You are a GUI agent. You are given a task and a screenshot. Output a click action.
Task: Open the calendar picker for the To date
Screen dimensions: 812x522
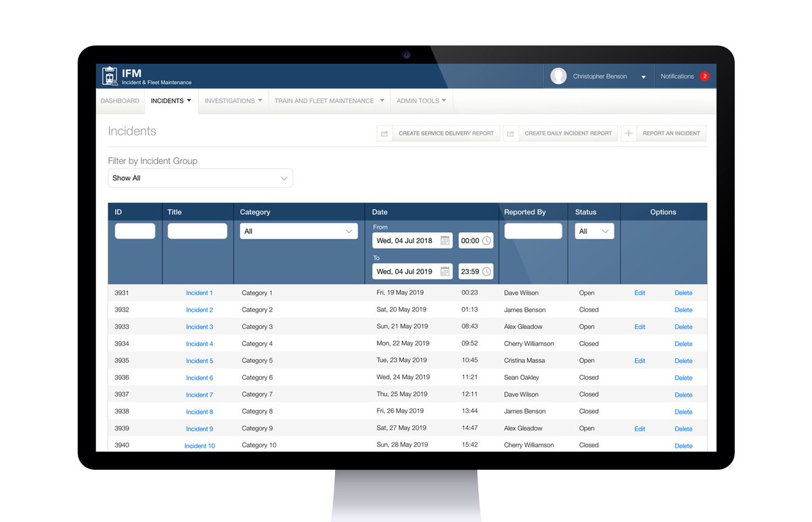coord(445,271)
